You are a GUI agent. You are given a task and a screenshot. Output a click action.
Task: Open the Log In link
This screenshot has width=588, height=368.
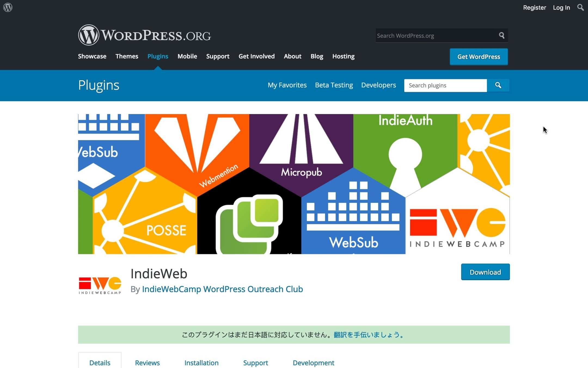coord(561,8)
